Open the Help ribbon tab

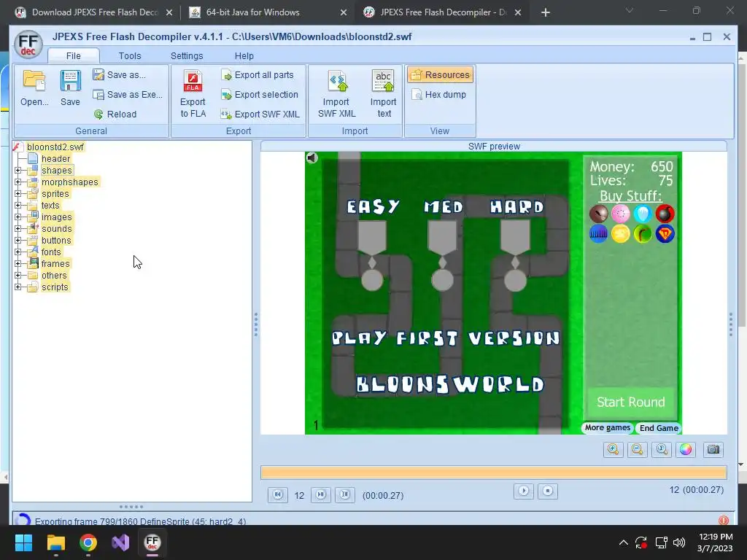tap(244, 55)
